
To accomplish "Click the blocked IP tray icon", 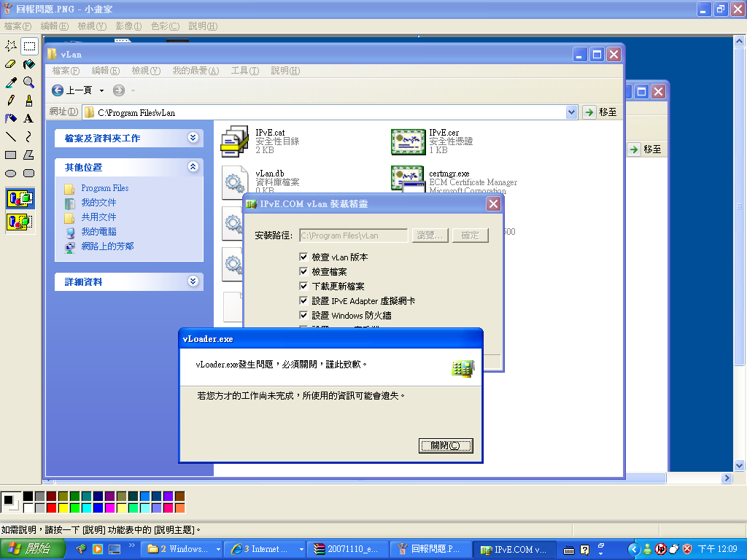I will point(660,549).
